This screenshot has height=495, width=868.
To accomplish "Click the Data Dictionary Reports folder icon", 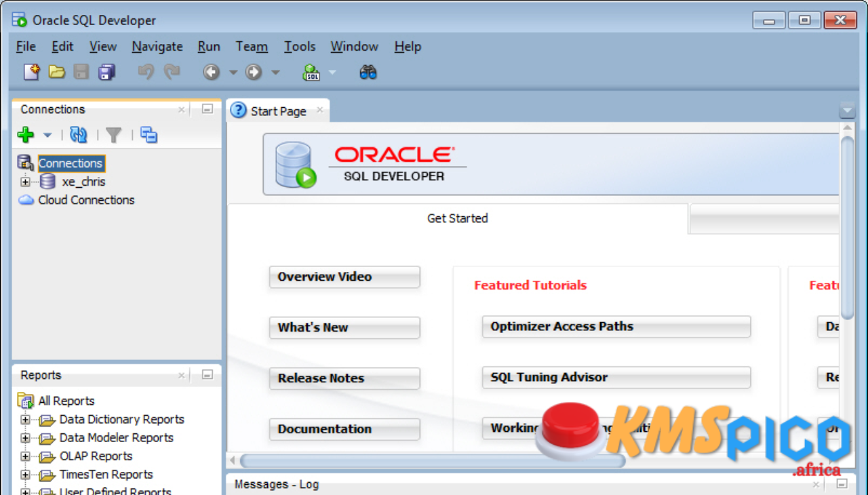I will [x=47, y=420].
